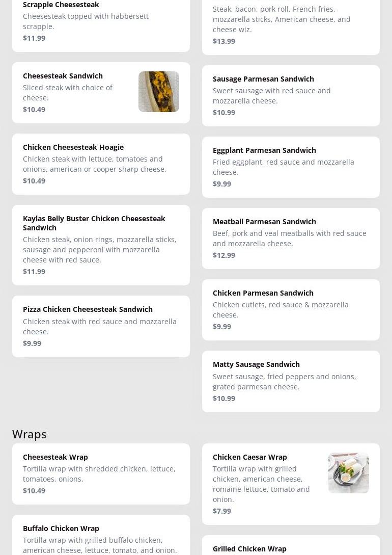Choose the Meatball Parmesan Sandwich item
The height and width of the screenshot is (555, 392).
click(x=290, y=238)
